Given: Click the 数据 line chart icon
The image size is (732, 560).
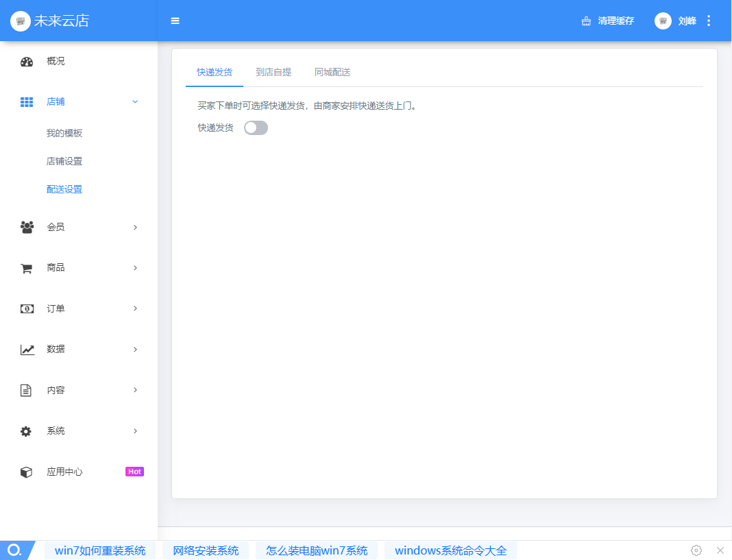Looking at the screenshot, I should [27, 350].
